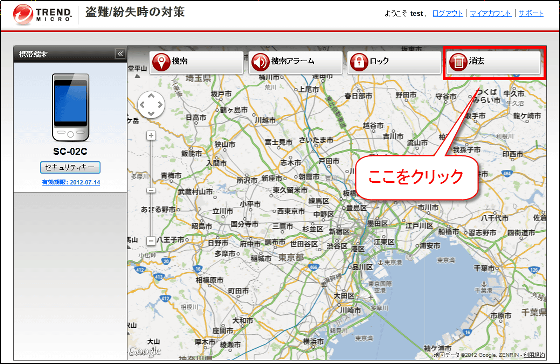Click the ログアウト link
The width and height of the screenshot is (560, 364).
point(448,14)
